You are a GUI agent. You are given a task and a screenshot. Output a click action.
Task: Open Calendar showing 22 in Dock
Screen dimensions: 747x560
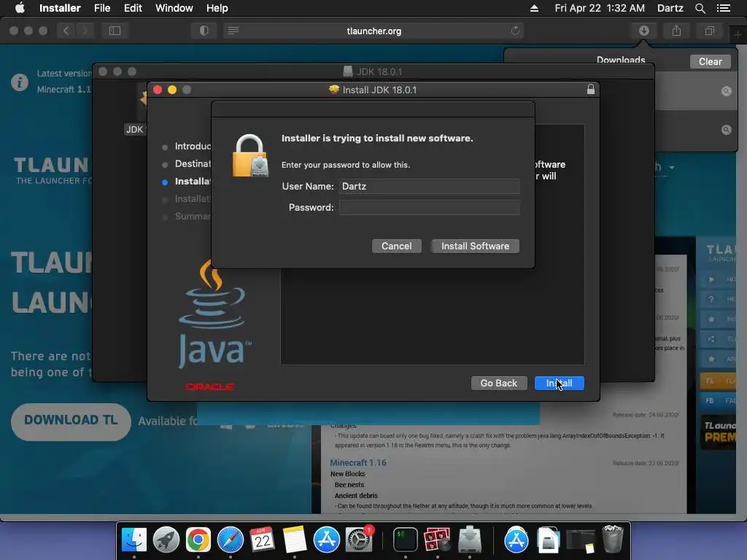262,540
